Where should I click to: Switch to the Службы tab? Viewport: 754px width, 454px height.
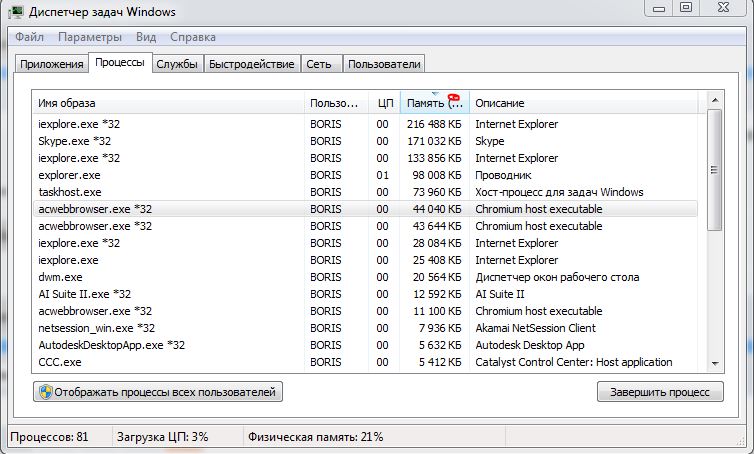(x=177, y=64)
